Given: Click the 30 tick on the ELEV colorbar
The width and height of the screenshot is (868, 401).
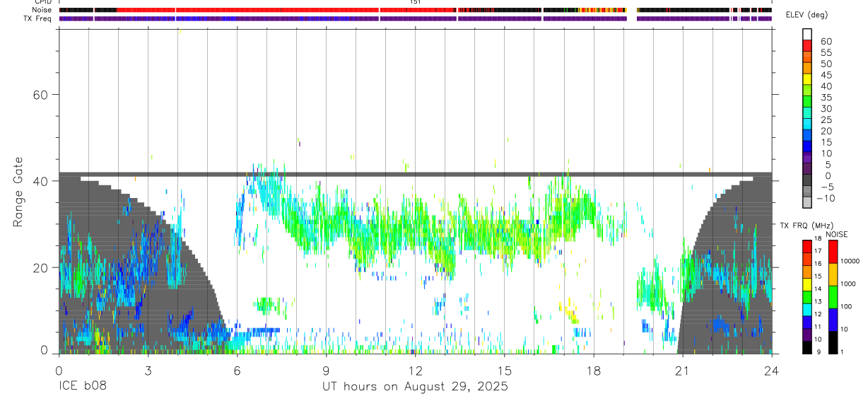Looking at the screenshot, I should 826,110.
